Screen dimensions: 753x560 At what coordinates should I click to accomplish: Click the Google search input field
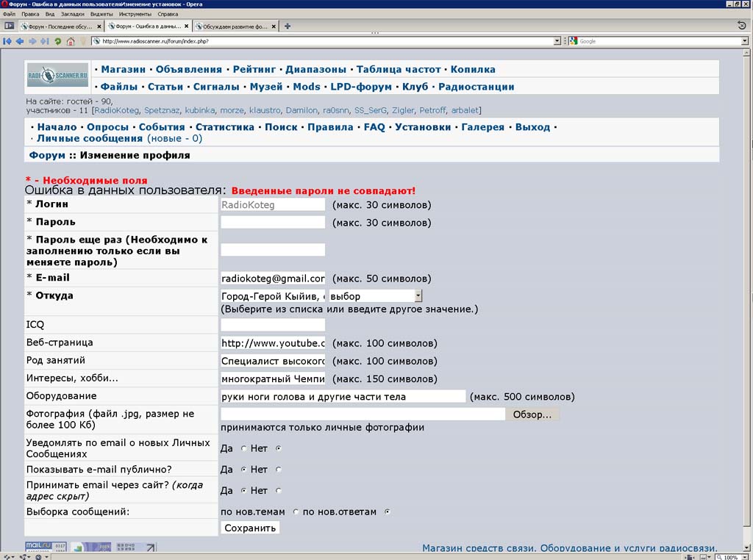click(x=660, y=41)
